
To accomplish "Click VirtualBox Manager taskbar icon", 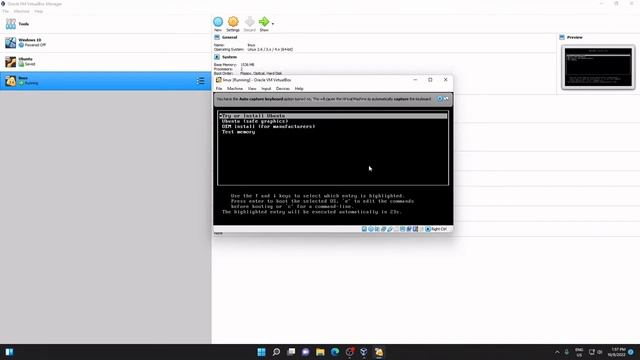I will pos(364,352).
